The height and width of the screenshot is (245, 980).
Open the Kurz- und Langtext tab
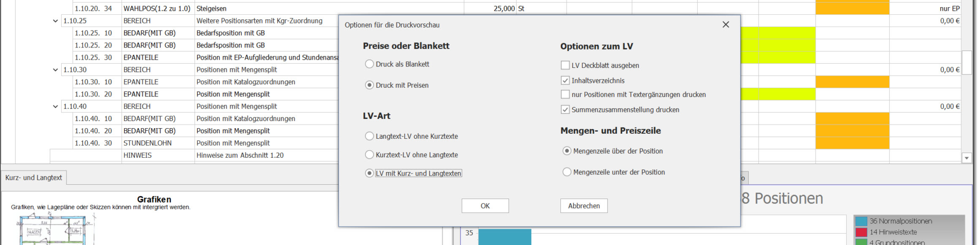tap(34, 178)
